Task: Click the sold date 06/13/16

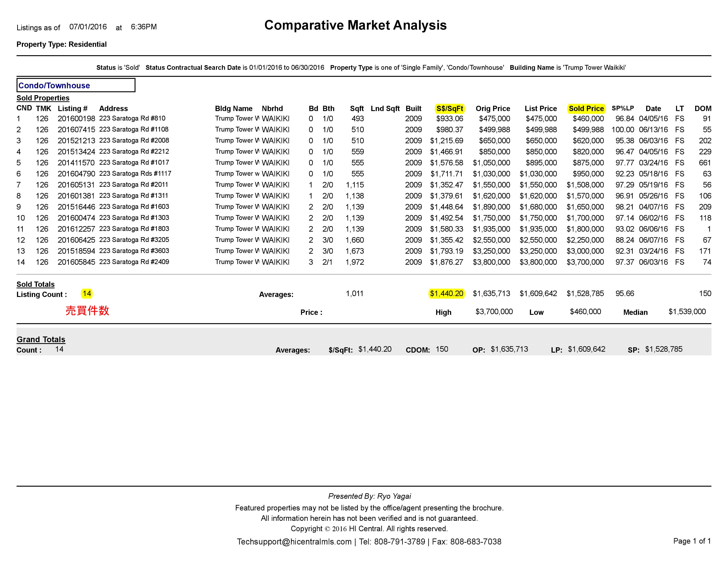Action: click(x=653, y=129)
